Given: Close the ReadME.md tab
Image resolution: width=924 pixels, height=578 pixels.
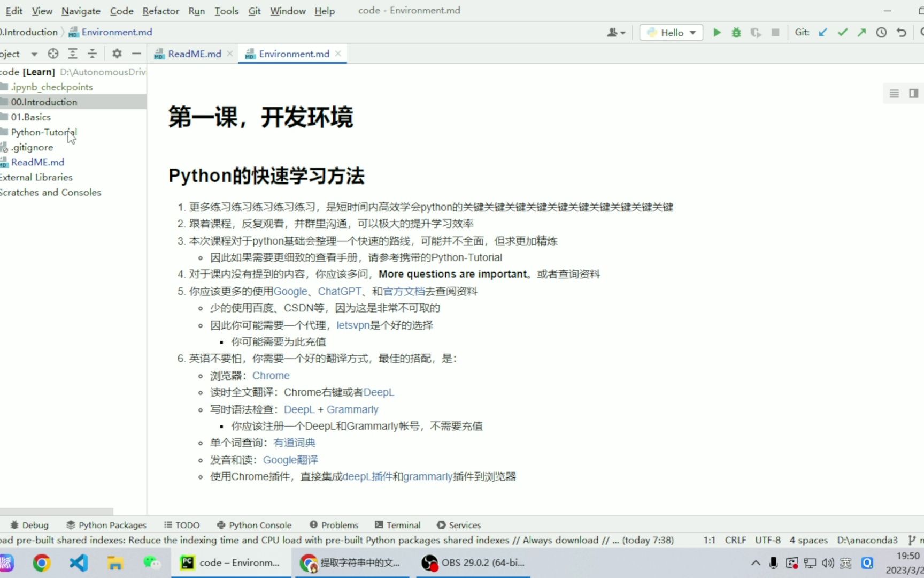Looking at the screenshot, I should tap(230, 54).
